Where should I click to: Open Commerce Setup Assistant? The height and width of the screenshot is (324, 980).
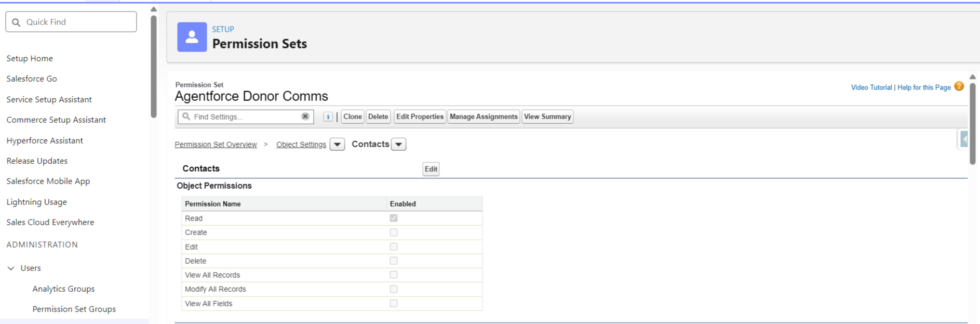(x=56, y=120)
